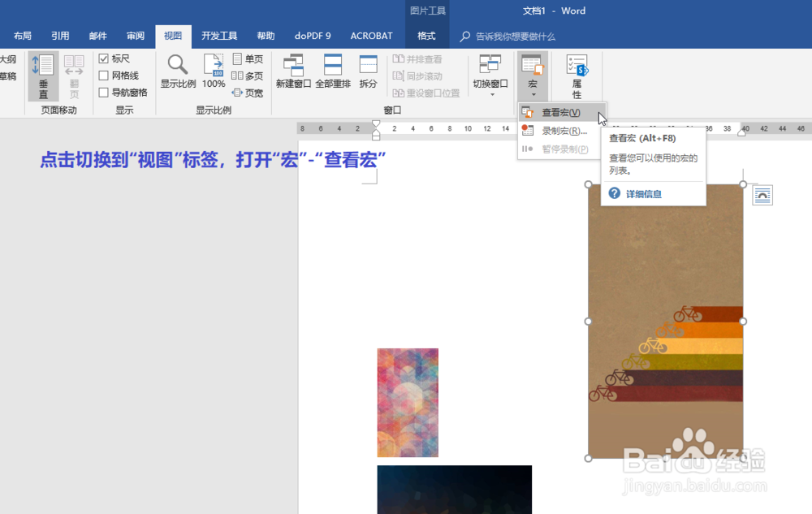812x514 pixels.
Task: Enable the 网格线 gridlines checkbox
Action: pyautogui.click(x=105, y=75)
